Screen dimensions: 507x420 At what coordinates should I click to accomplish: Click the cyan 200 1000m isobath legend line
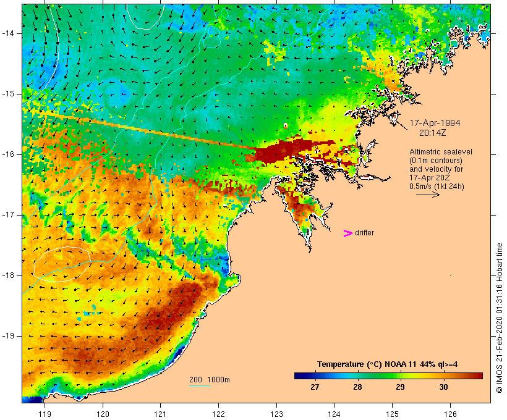coord(200,385)
